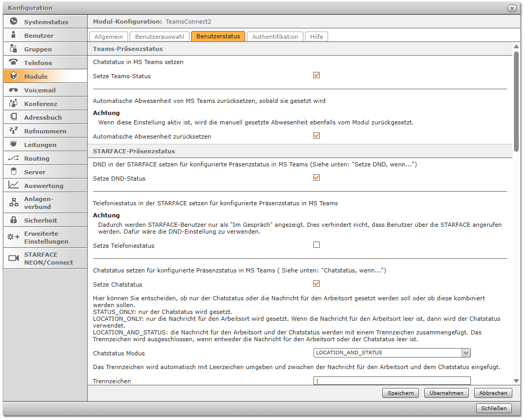This screenshot has width=525, height=420.
Task: Click the Telefone phone icon
Action: click(x=14, y=62)
